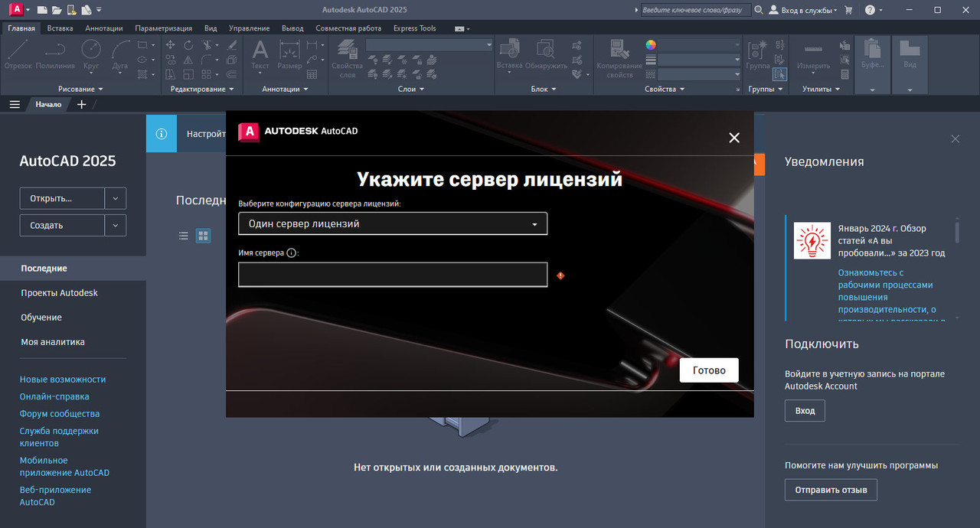Click the object color wheel swatch in Properties
The height and width of the screenshot is (528, 980).
651,45
